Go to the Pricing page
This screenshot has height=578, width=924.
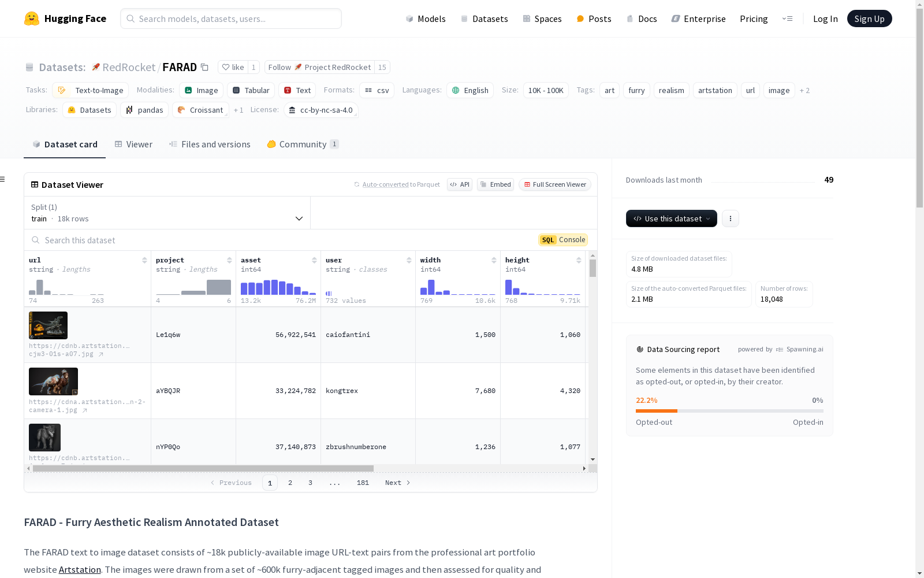[754, 18]
